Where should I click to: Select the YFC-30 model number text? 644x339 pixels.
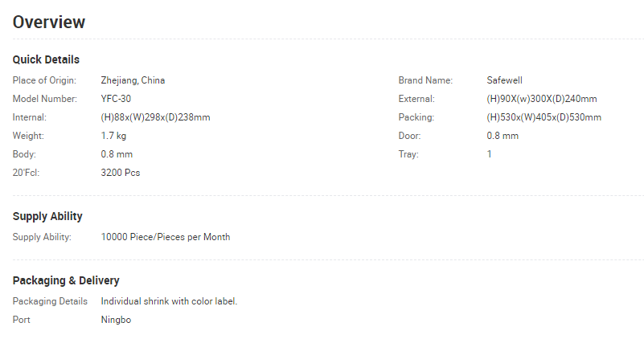pyautogui.click(x=116, y=99)
